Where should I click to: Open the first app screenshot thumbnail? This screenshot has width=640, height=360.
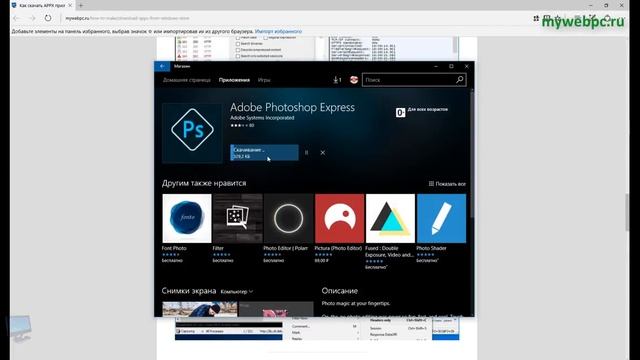[200, 309]
